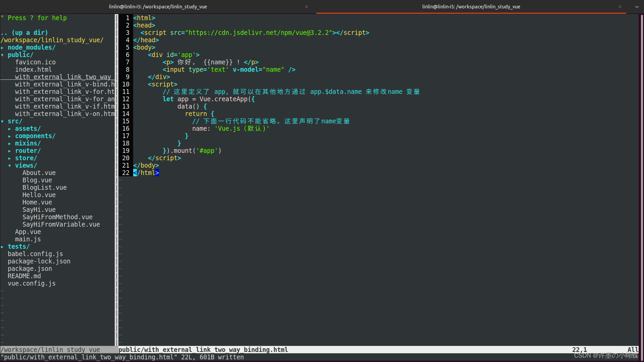
Task: Expand the tests folder arrow
Action: (2, 247)
